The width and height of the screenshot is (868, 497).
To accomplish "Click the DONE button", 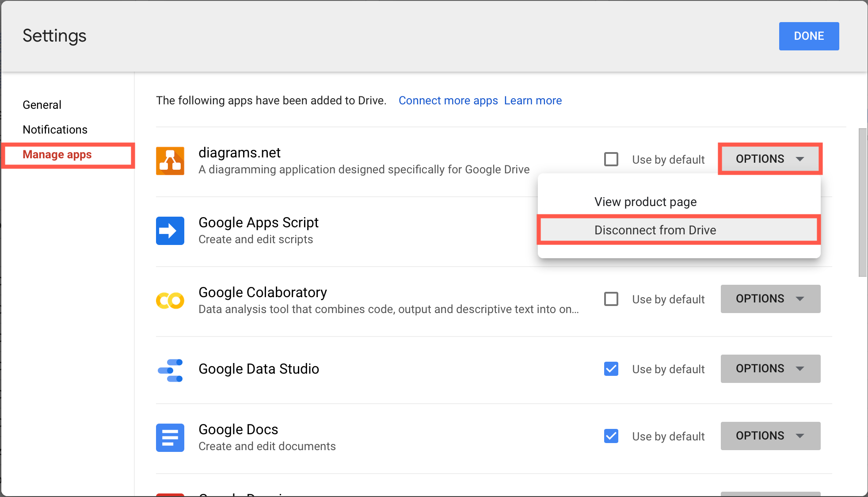I will pos(808,36).
